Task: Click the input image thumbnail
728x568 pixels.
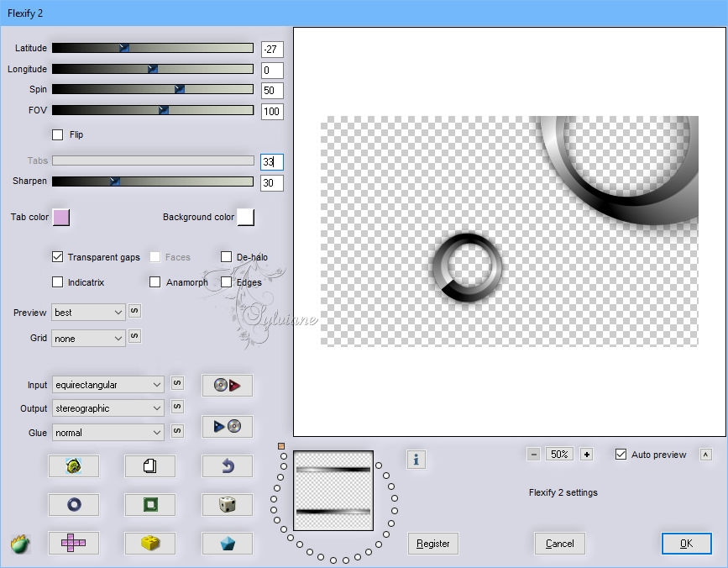Action: [x=333, y=491]
